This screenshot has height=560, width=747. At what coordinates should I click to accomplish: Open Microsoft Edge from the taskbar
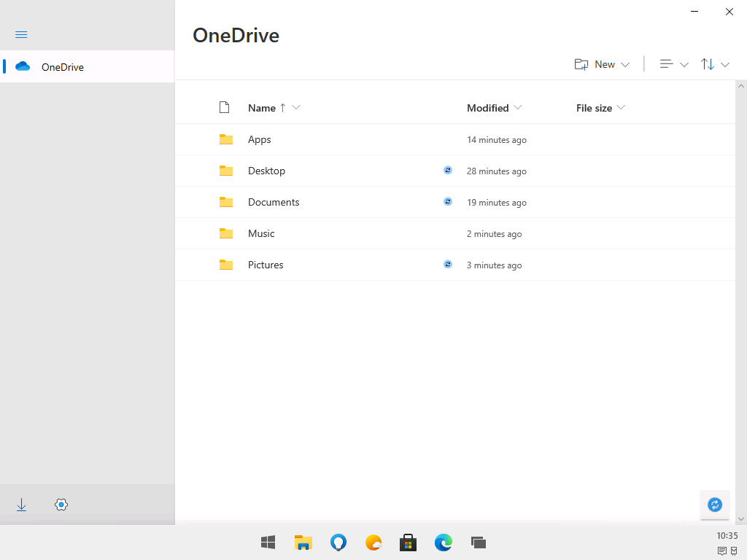pos(444,542)
